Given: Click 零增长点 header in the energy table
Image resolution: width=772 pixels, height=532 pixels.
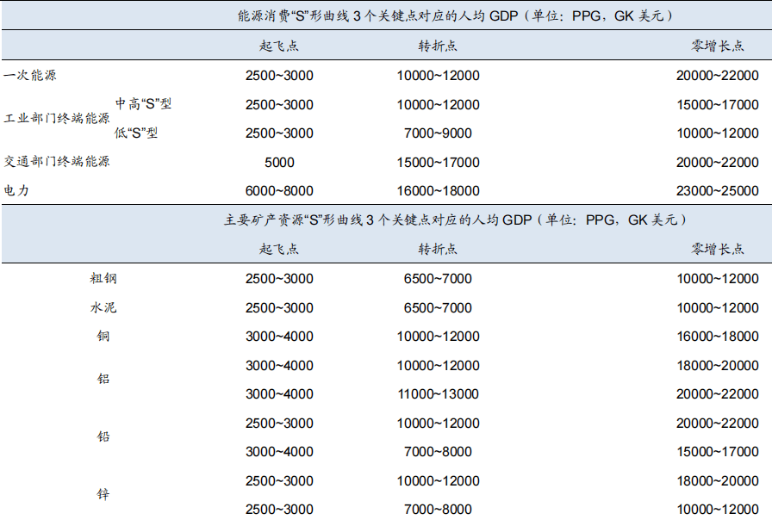Looking at the screenshot, I should pyautogui.click(x=717, y=46).
